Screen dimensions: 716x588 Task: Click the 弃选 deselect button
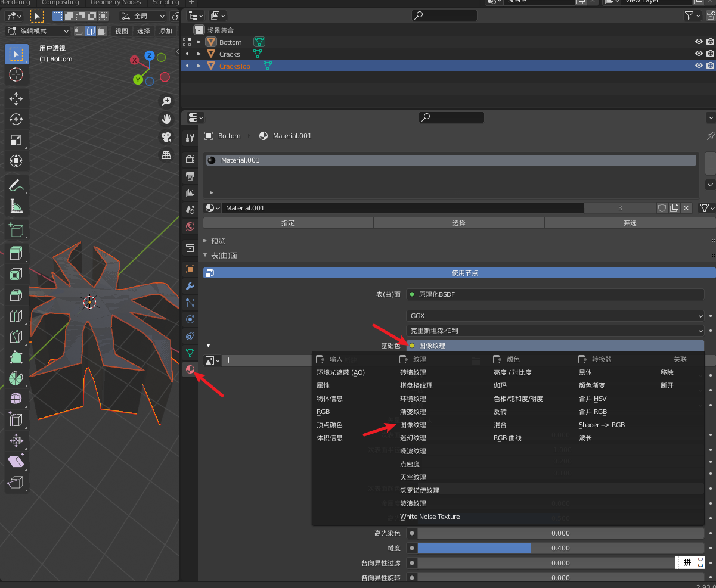[x=630, y=223]
